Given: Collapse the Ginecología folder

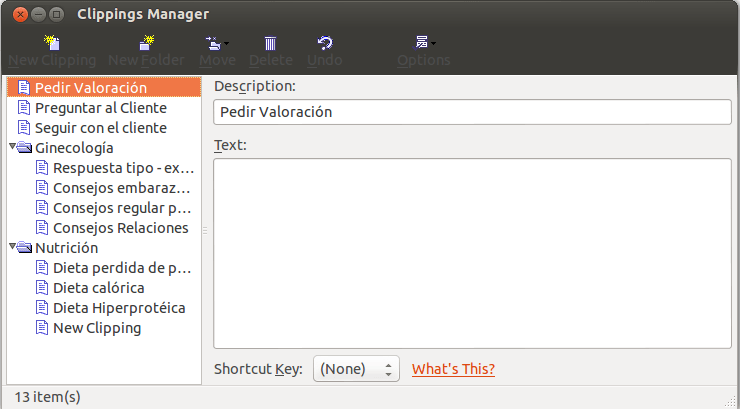Looking at the screenshot, I should (x=13, y=148).
